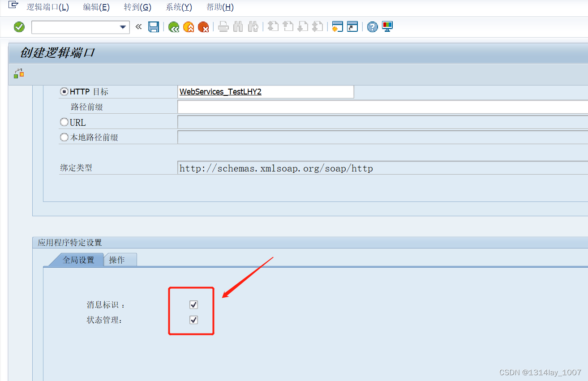Image resolution: width=588 pixels, height=381 pixels.
Task: Open the command field dropdown arrow
Action: 123,27
